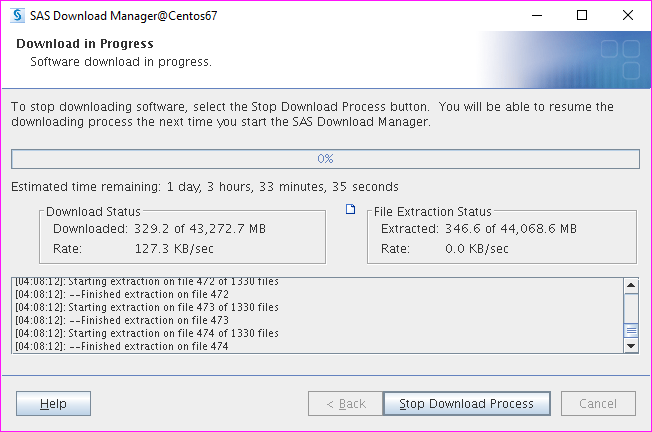Viewport: 652px width, 432px height.
Task: Go back with the Back button
Action: (x=345, y=403)
